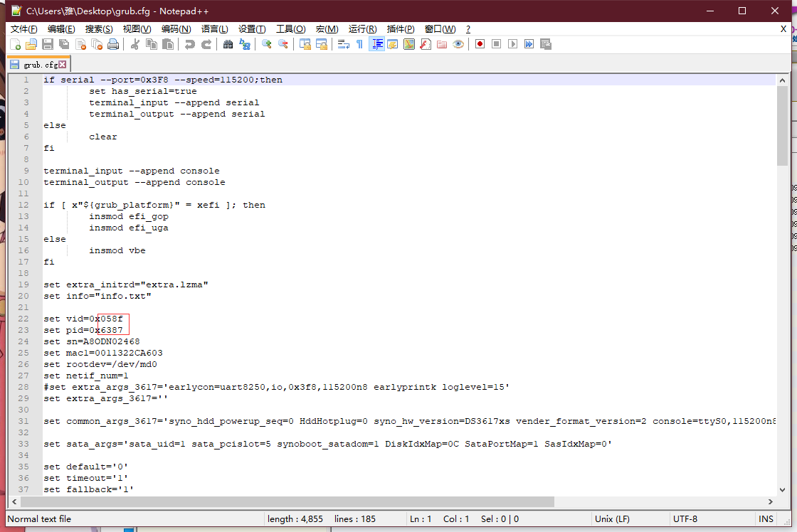Open the 编码(N) encoding menu
The width and height of the screenshot is (797, 532).
(176, 29)
